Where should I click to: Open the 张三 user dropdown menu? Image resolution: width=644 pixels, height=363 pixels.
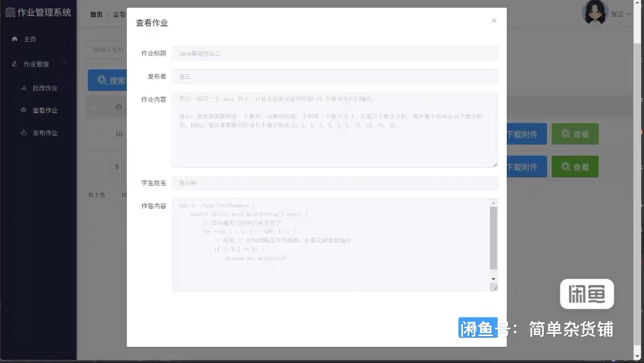(620, 14)
